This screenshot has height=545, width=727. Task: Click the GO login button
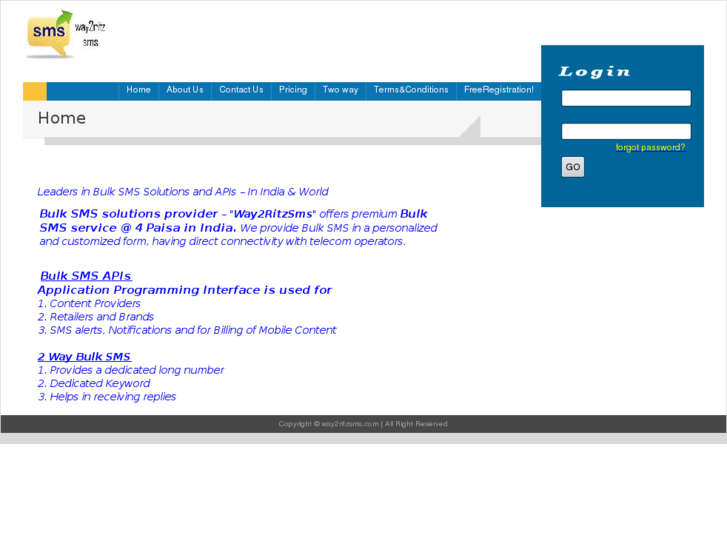tap(573, 167)
